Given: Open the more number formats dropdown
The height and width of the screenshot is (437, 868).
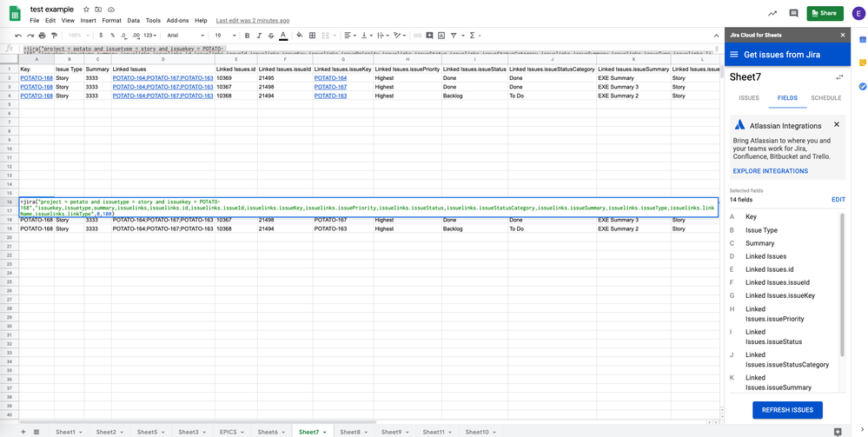Looking at the screenshot, I should [150, 36].
